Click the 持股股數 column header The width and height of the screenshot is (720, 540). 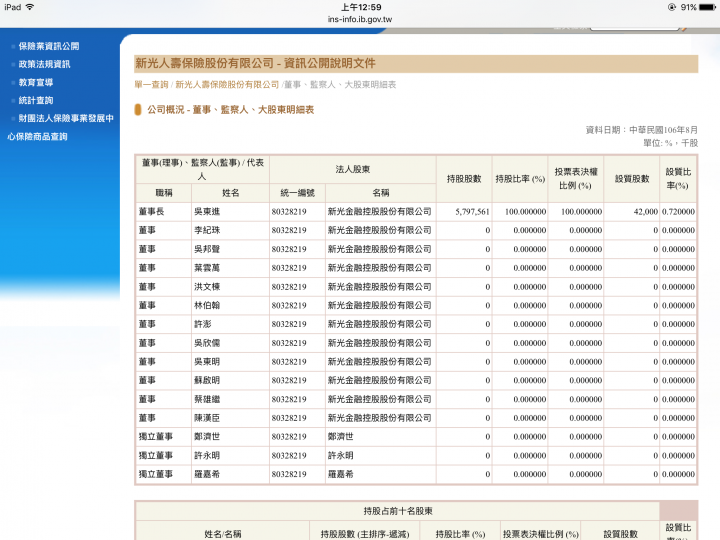[464, 179]
